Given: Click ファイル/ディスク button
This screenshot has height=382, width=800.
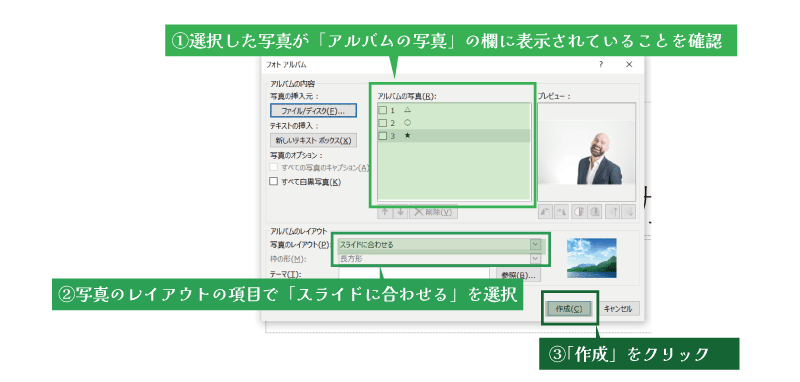Looking at the screenshot, I should (313, 111).
